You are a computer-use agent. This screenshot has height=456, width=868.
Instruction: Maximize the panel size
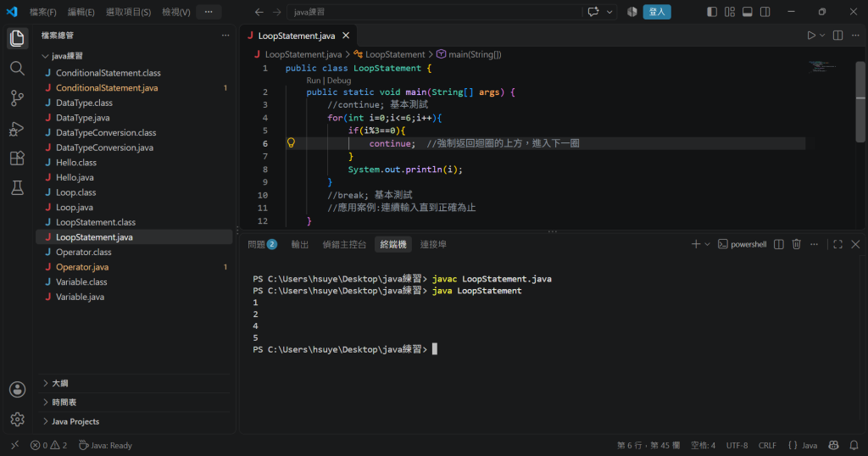coord(838,244)
